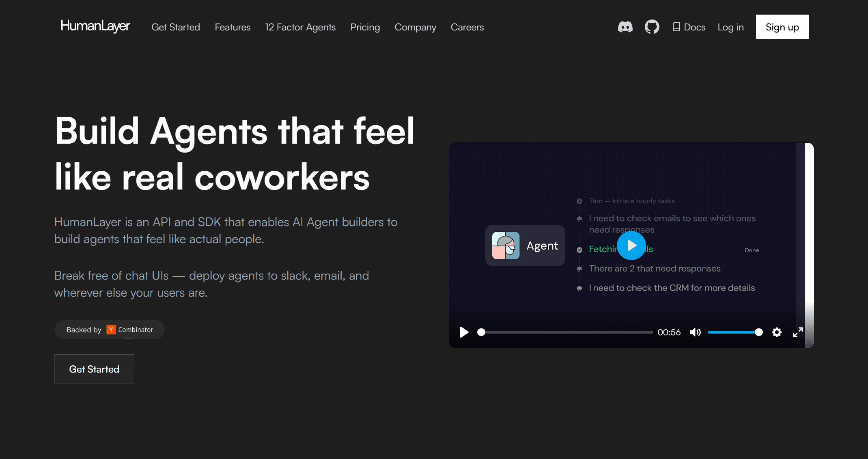Enter fullscreen video mode

(798, 332)
